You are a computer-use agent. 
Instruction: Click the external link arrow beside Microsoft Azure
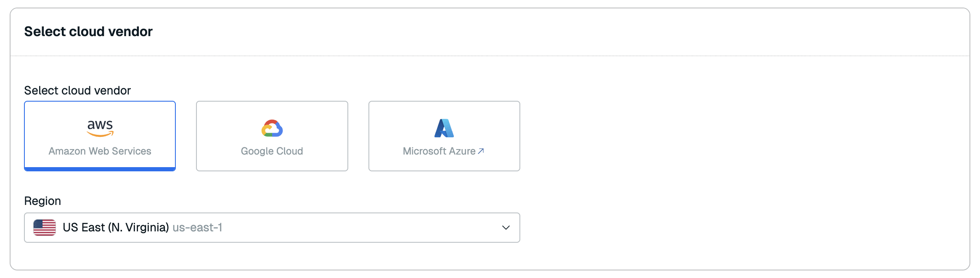point(481,151)
